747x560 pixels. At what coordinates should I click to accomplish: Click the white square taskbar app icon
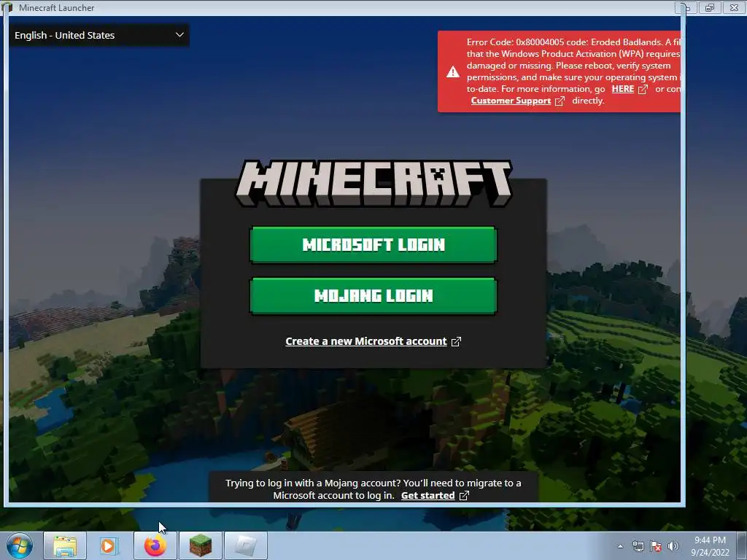[x=246, y=545]
